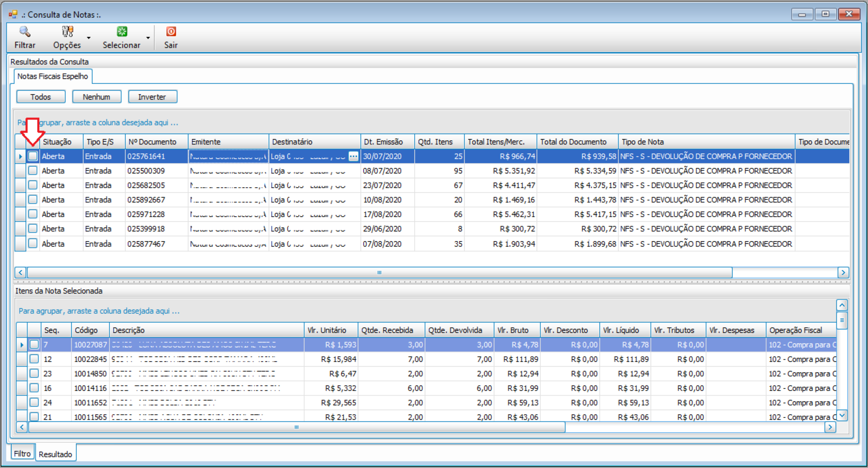
Task: Sort by Dt. Emissão column header
Action: tap(387, 142)
